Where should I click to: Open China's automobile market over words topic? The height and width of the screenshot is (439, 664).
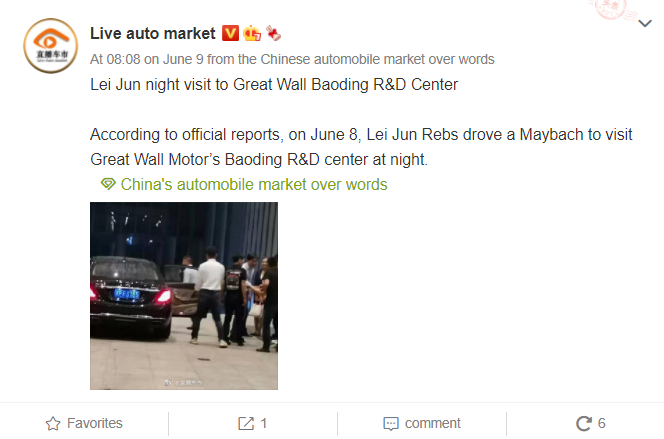[x=253, y=184]
